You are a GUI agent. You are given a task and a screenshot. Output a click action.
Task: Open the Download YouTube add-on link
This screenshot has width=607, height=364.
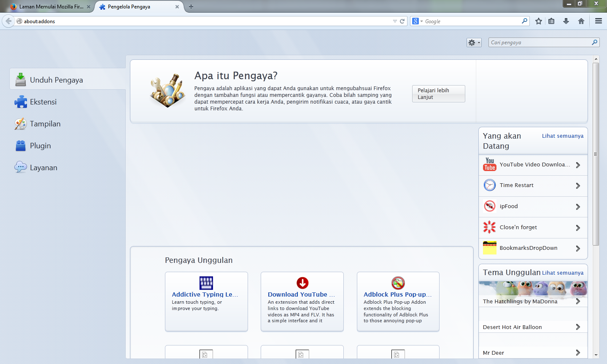click(x=301, y=294)
